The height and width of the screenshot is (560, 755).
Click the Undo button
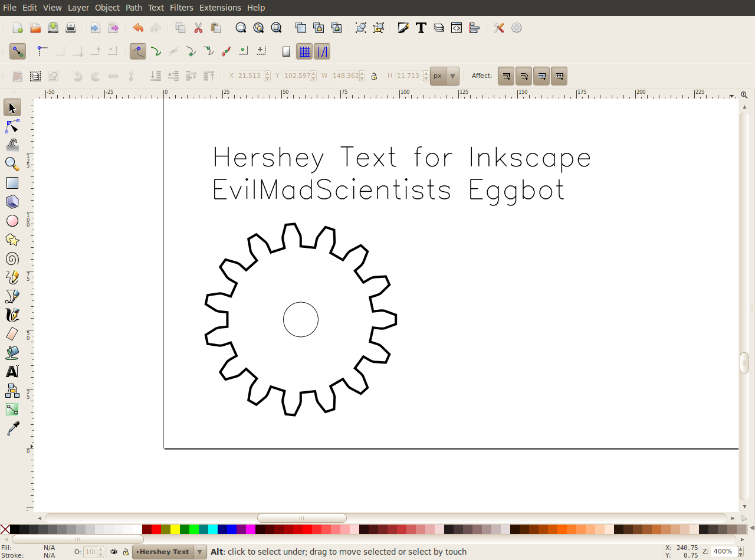(138, 28)
